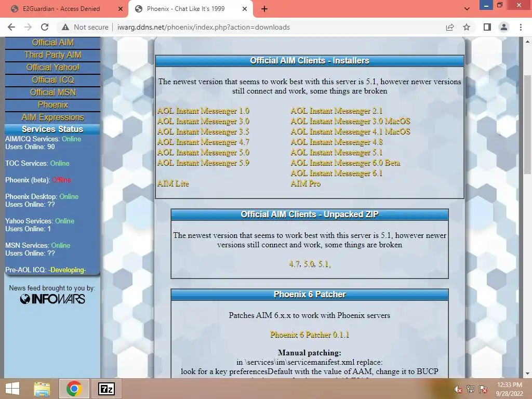Download AOL Instant Messenger 5.0
Screen dimensions: 532x399
pyautogui.click(x=203, y=153)
